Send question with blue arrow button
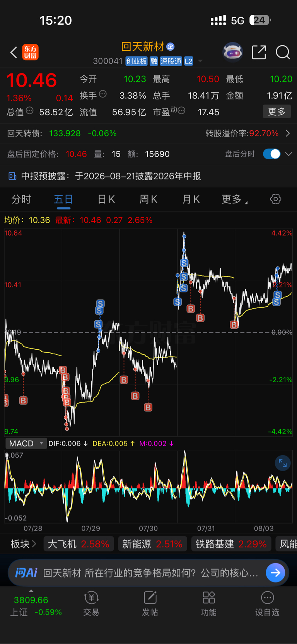This screenshot has height=644, width=297. [276, 573]
